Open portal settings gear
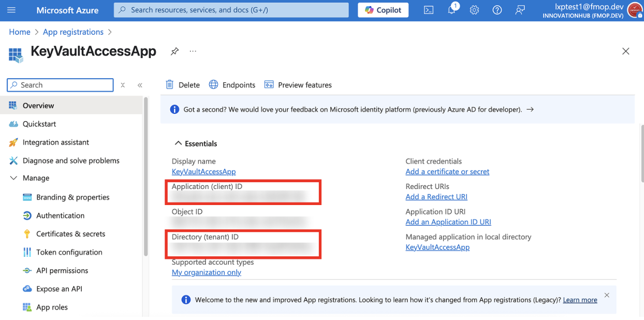Screen dimensions: 644x320 [x=474, y=10]
